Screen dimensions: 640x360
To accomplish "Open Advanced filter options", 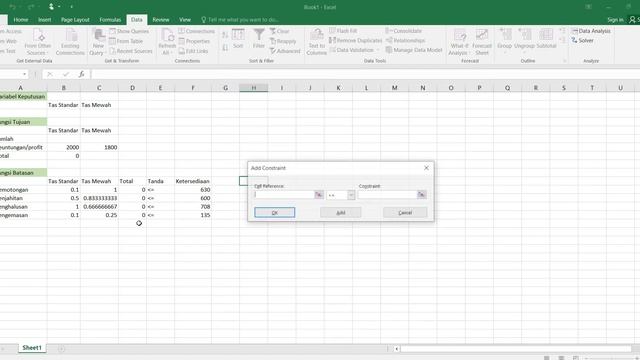I will click(285, 51).
